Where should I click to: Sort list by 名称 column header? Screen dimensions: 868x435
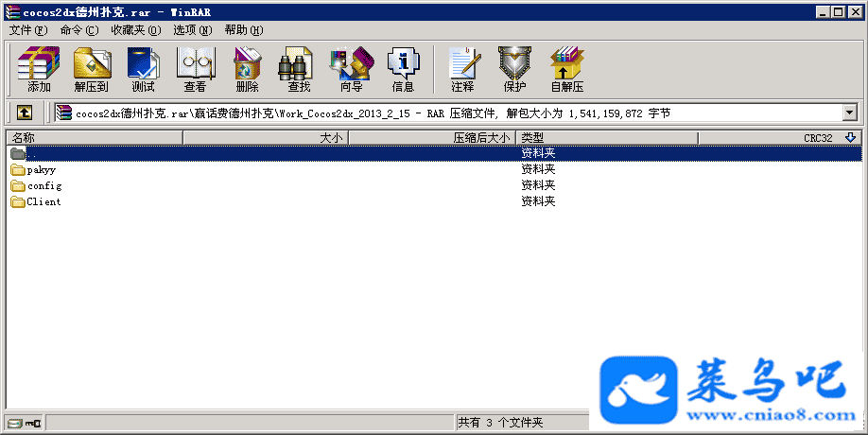click(95, 138)
